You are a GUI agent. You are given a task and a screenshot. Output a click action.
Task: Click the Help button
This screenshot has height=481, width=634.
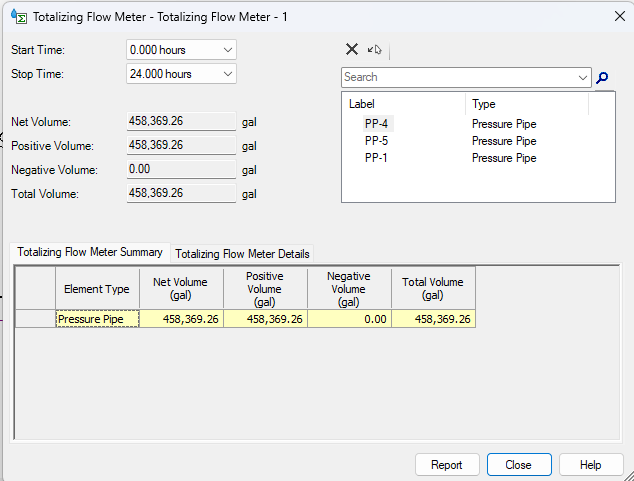(591, 465)
